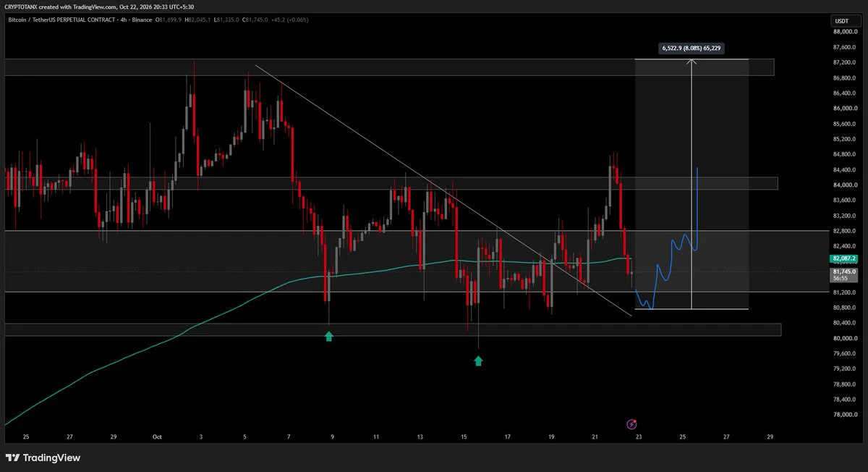Click the 13 date label on the time axis
868x472 pixels.
(x=420, y=437)
